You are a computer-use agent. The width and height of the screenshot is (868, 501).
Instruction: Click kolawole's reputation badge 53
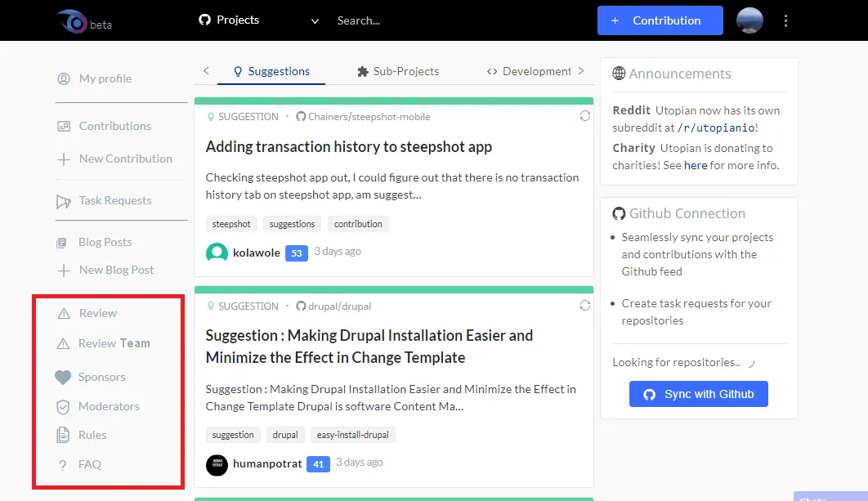[297, 253]
